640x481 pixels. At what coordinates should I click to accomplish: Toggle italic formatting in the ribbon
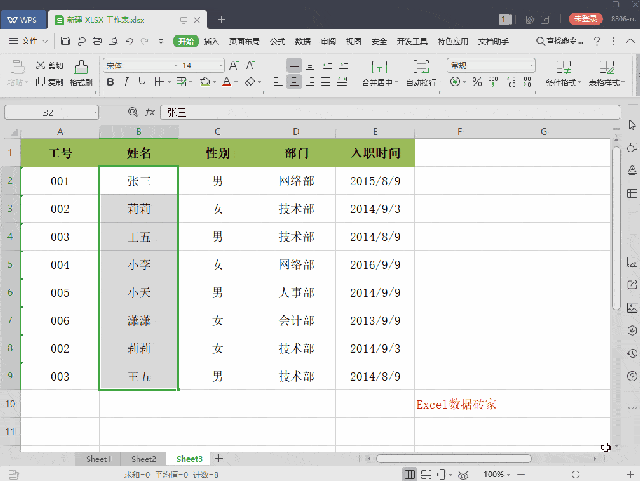[x=128, y=82]
